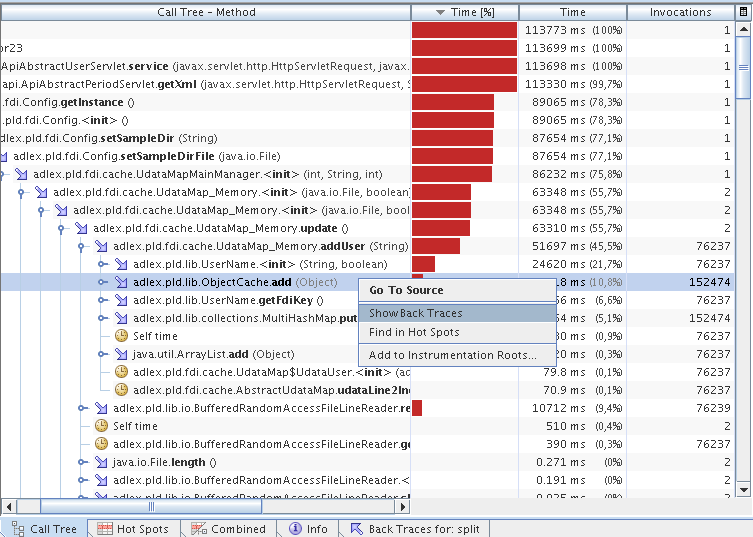
Task: Collapse UdataMap_Memory.<init> (java.io.File, boolean) first node
Action: pos(21,193)
